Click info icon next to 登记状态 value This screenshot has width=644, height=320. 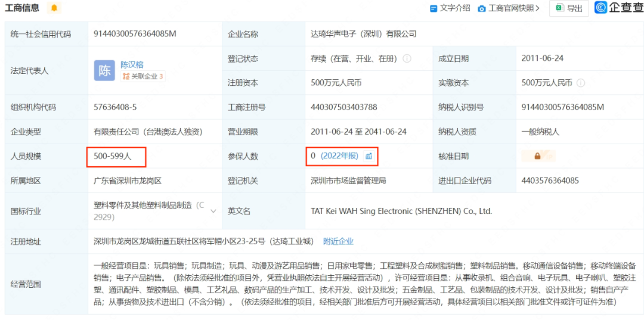tap(407, 58)
